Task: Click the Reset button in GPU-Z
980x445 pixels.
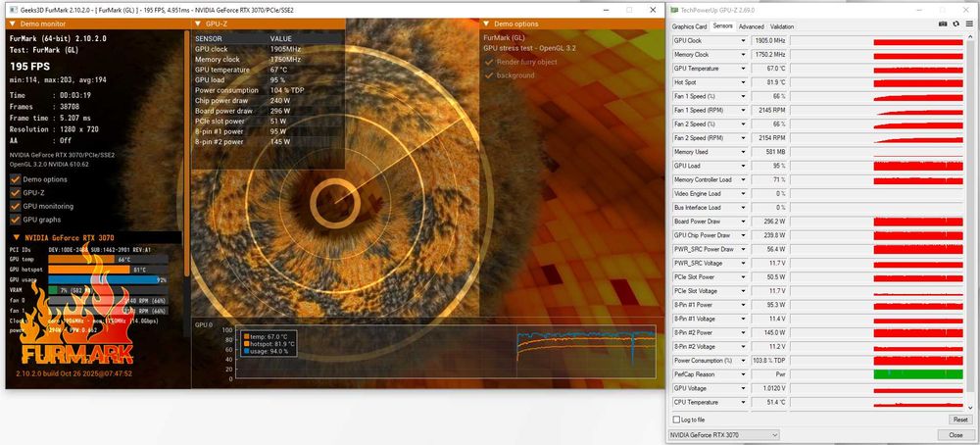Action: click(960, 420)
